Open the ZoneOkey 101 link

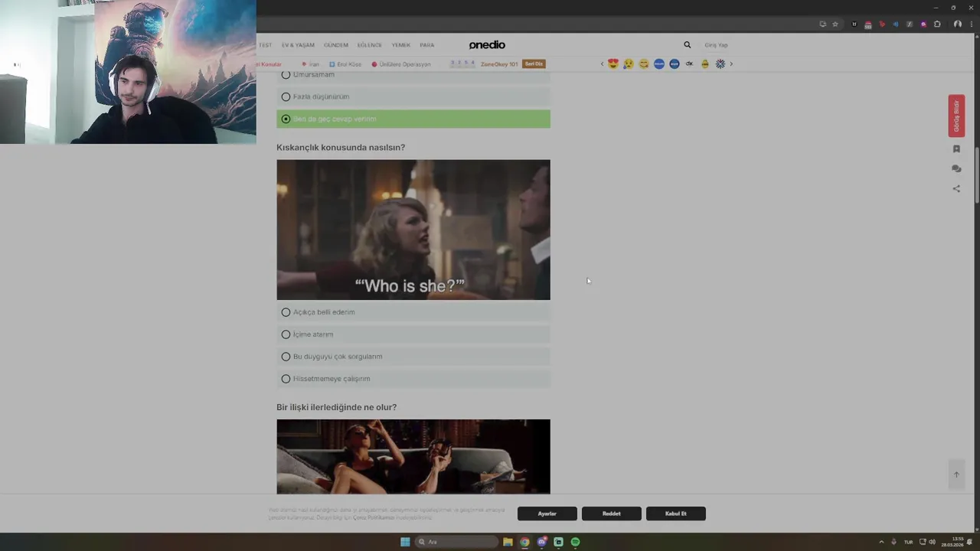coord(499,64)
